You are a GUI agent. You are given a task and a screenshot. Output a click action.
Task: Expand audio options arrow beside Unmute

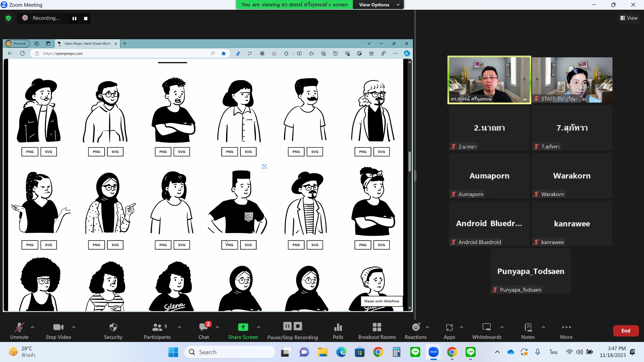pyautogui.click(x=33, y=327)
